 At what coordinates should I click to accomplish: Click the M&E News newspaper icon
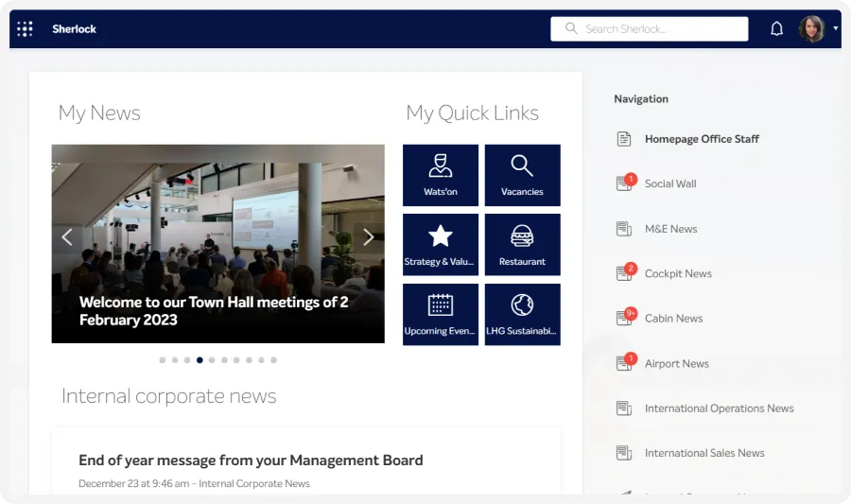(624, 229)
